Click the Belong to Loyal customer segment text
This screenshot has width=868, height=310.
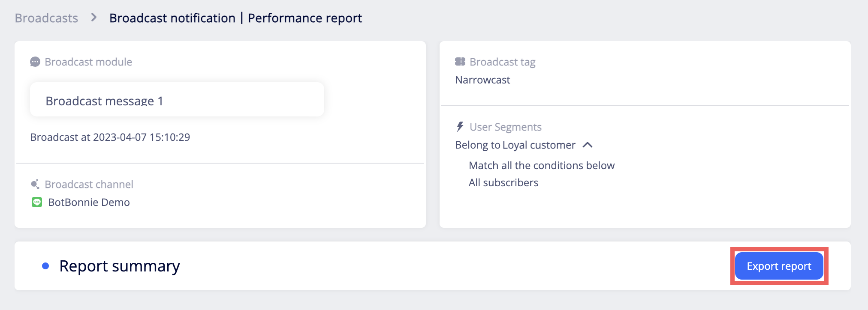(515, 145)
